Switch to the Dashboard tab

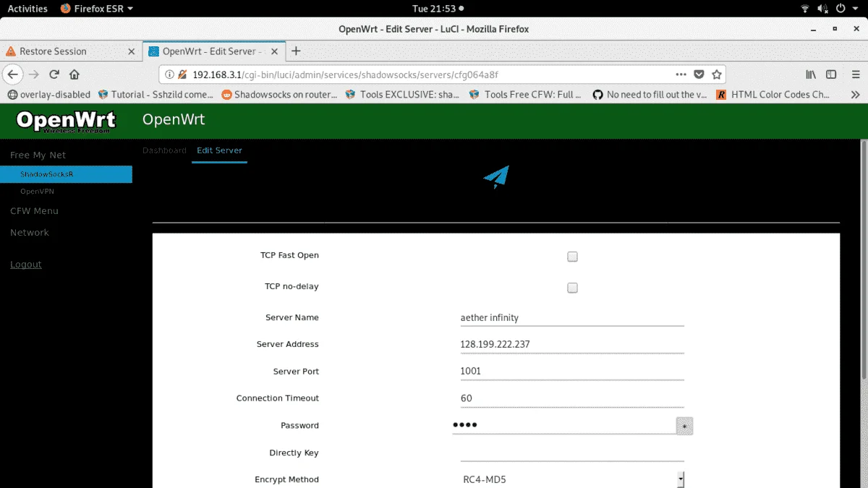[164, 150]
